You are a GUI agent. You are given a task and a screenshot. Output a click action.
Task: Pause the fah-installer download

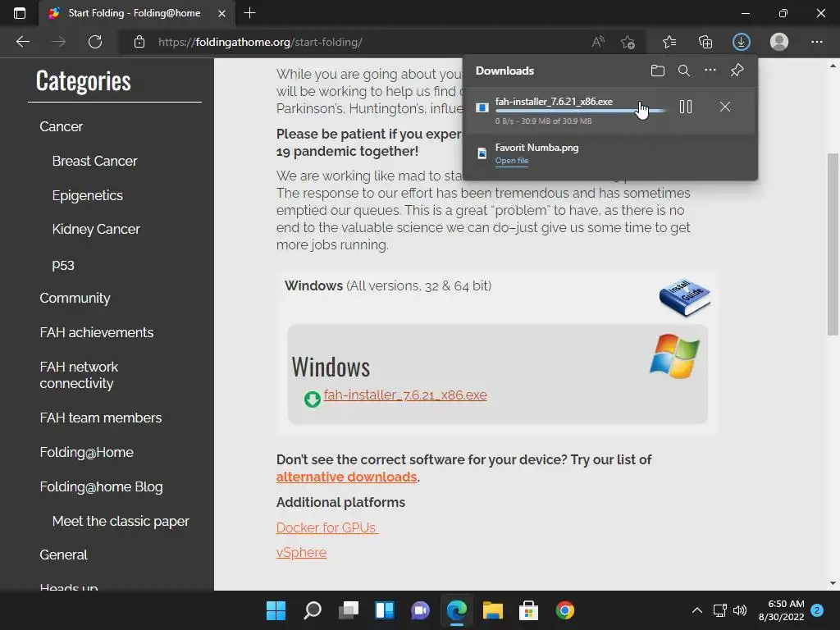685,107
